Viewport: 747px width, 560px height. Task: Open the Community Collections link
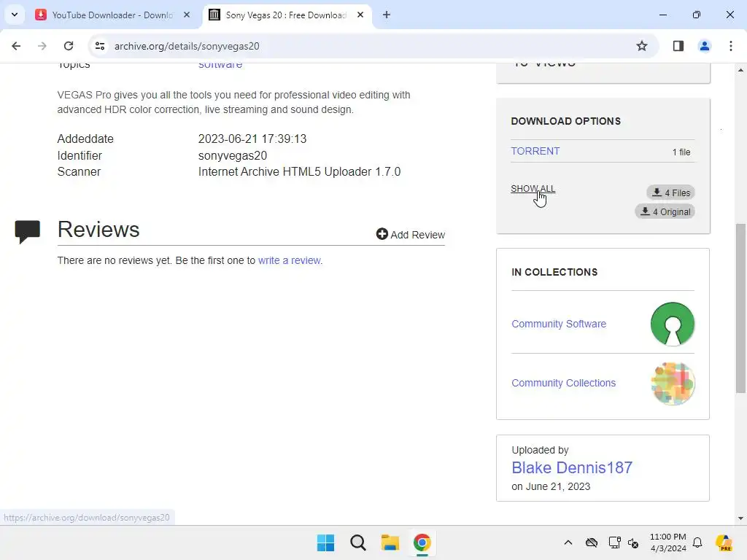coord(563,383)
